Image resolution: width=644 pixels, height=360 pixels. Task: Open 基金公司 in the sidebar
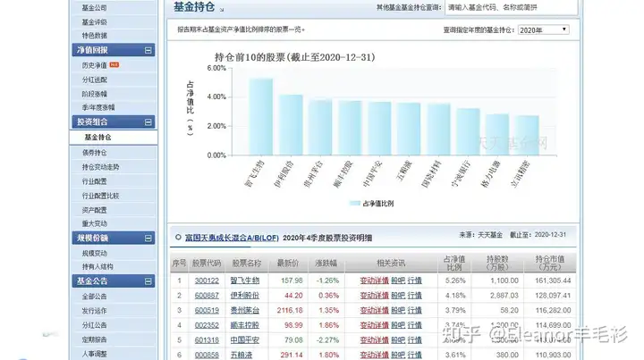tap(94, 8)
